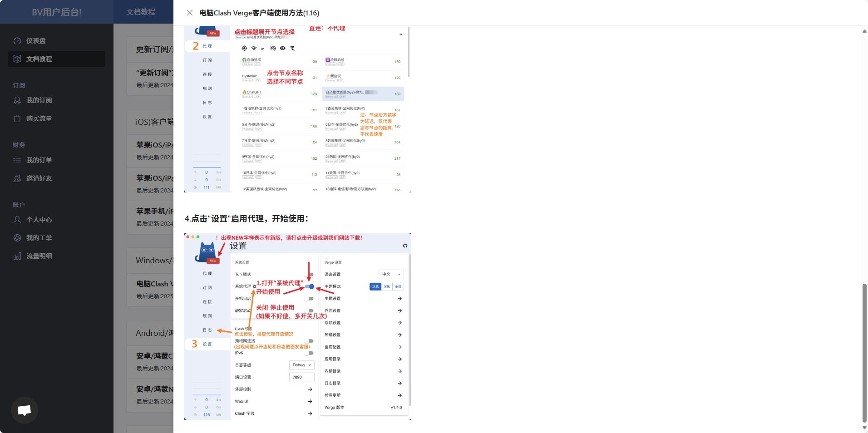Viewport: 868px width, 433px height.
Task: Toggle the IPv6 switch
Action: (310, 353)
